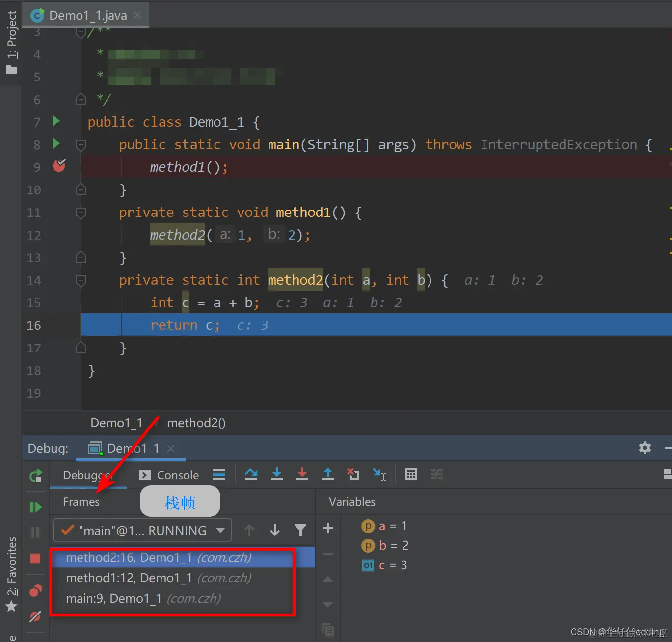Viewport: 672px width, 642px height.
Task: Click run gutter icon beside main method
Action: (x=56, y=144)
